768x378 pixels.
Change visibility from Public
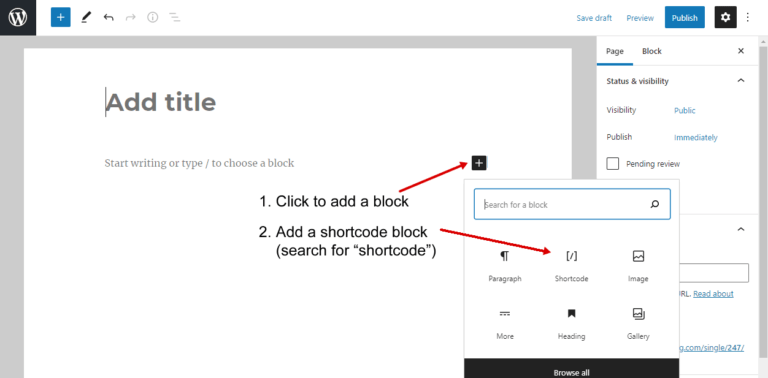[685, 111]
